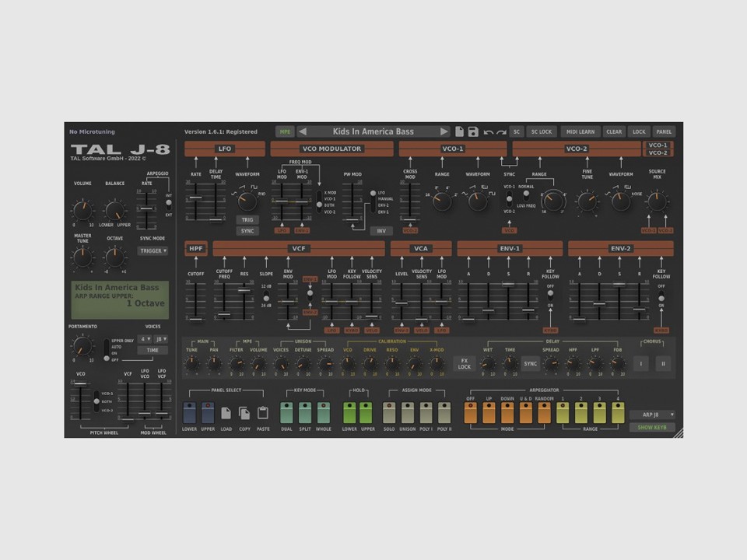747x560 pixels.
Task: Enable Chorus I
Action: (640, 363)
